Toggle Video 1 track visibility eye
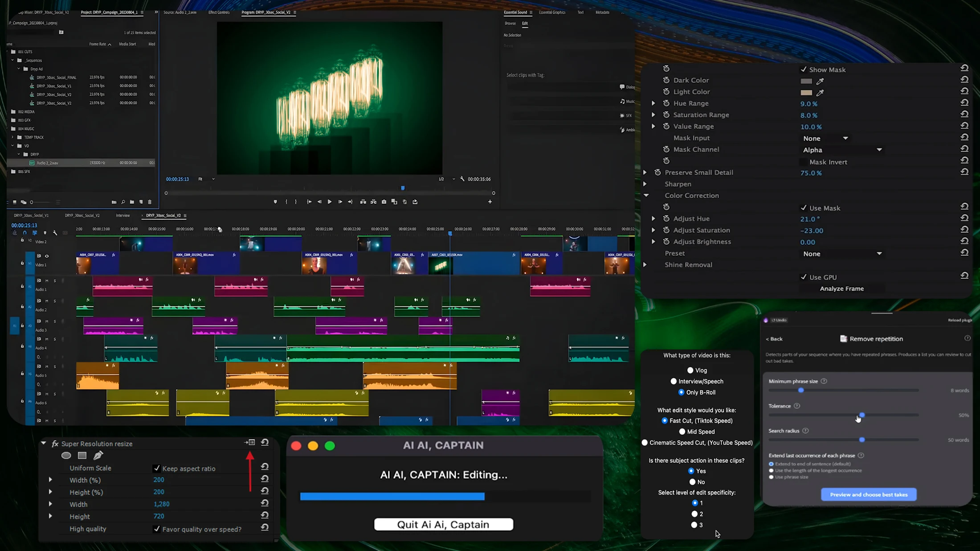The image size is (980, 551). point(47,256)
